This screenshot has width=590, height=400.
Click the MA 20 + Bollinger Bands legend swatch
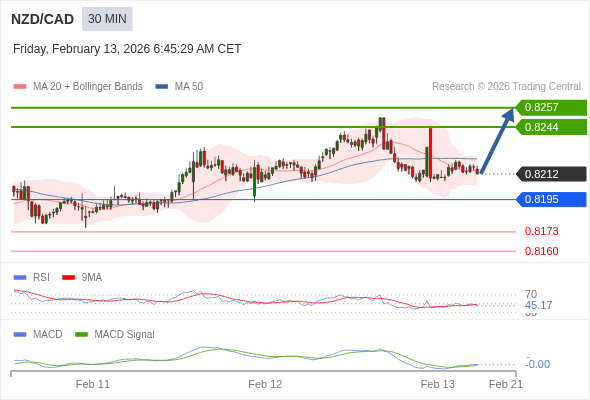20,87
